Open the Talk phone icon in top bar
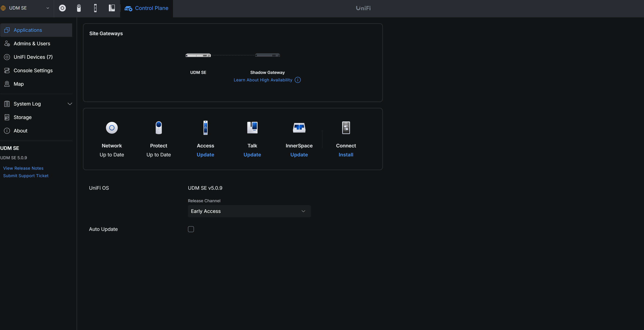 (112, 8)
